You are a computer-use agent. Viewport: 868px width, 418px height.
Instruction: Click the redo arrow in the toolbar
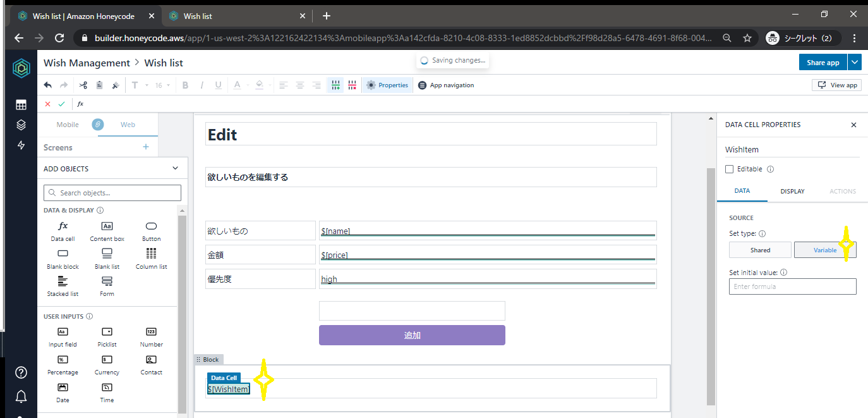64,85
